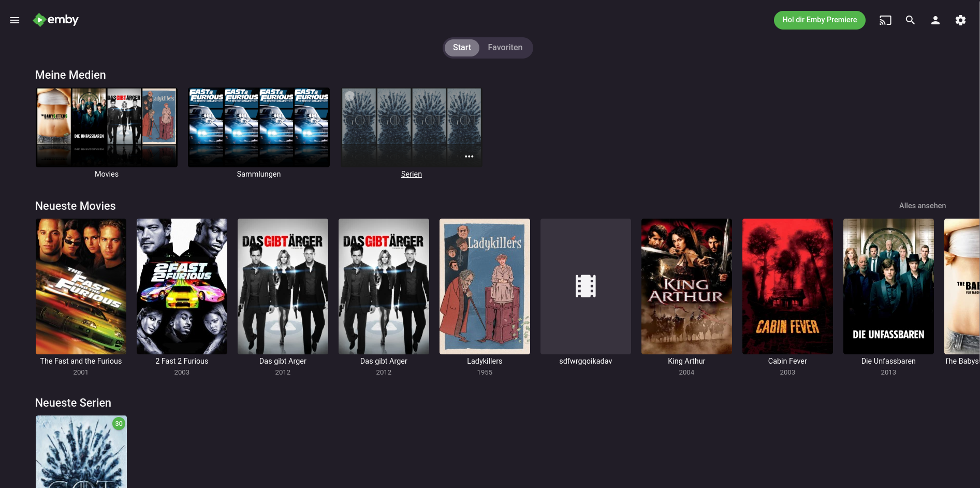The image size is (980, 488).
Task: Click The Fast and the Furious title text
Action: [81, 361]
